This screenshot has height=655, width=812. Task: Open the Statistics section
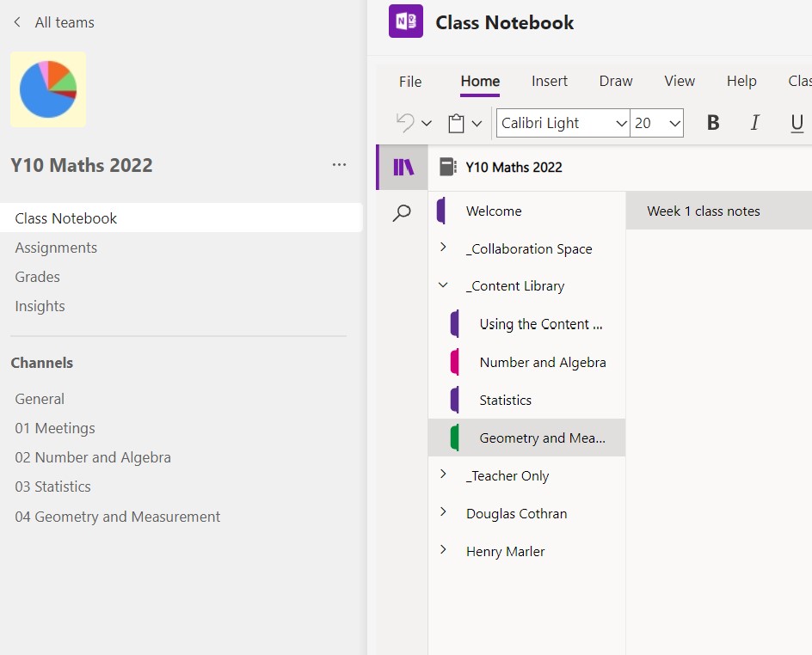[526, 400]
